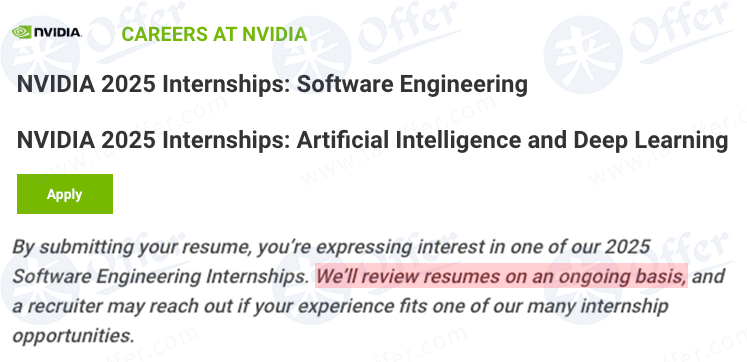Open the CAREERS AT NVIDIA header
This screenshot has height=362, width=747.
(x=214, y=34)
